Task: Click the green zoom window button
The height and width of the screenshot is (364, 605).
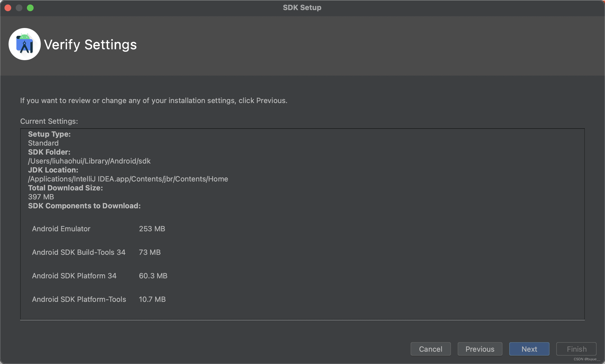Action: [x=30, y=8]
